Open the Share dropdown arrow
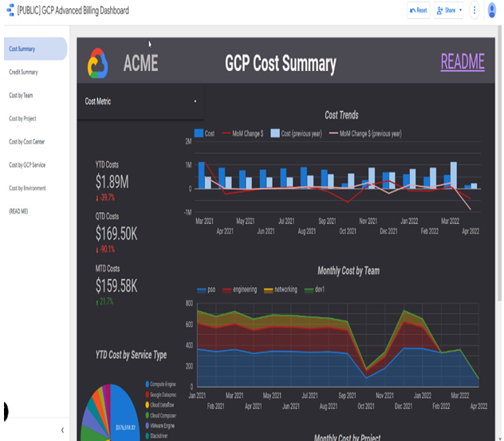Screen dimensions: 504x441 pos(460,10)
